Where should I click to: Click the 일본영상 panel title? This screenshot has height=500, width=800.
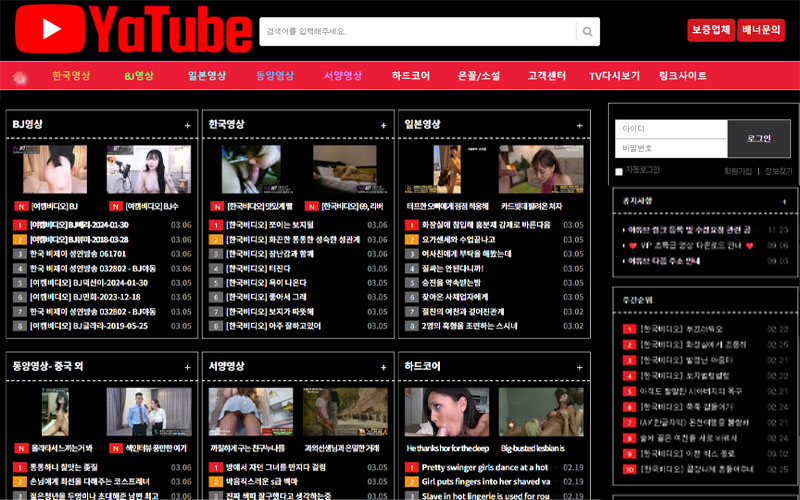[x=422, y=124]
